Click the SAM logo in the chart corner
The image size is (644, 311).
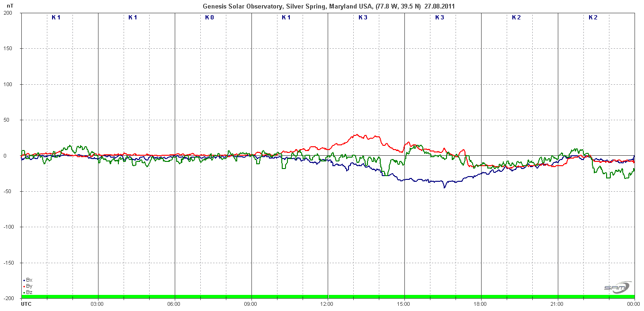(617, 287)
